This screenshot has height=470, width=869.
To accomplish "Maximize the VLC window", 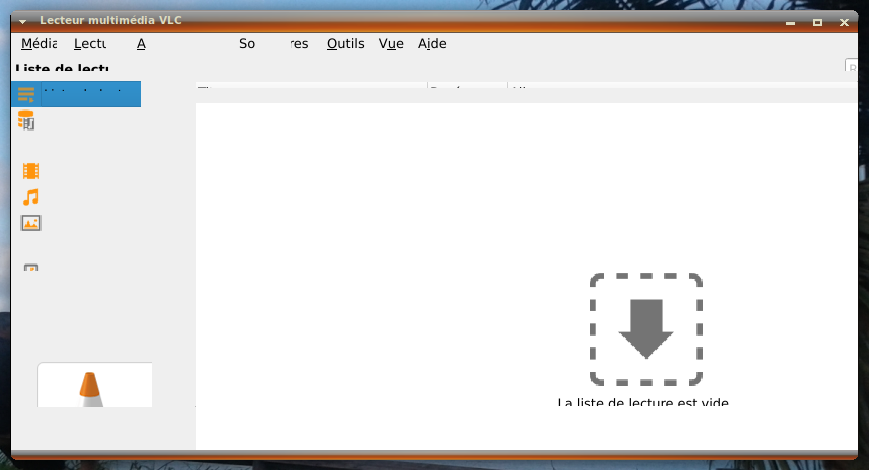I will [817, 22].
